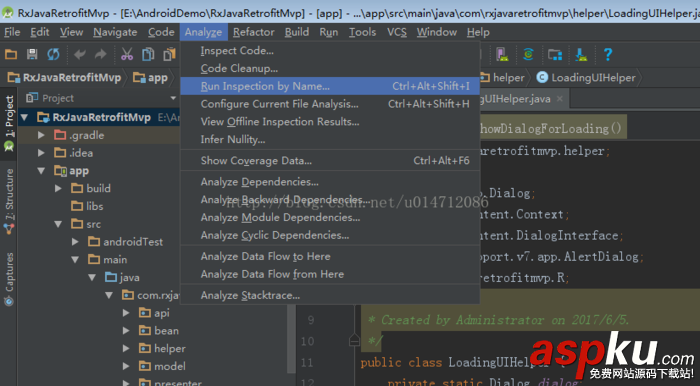Select the libs folder in tree
This screenshot has height=386, width=700.
pyautogui.click(x=88, y=206)
